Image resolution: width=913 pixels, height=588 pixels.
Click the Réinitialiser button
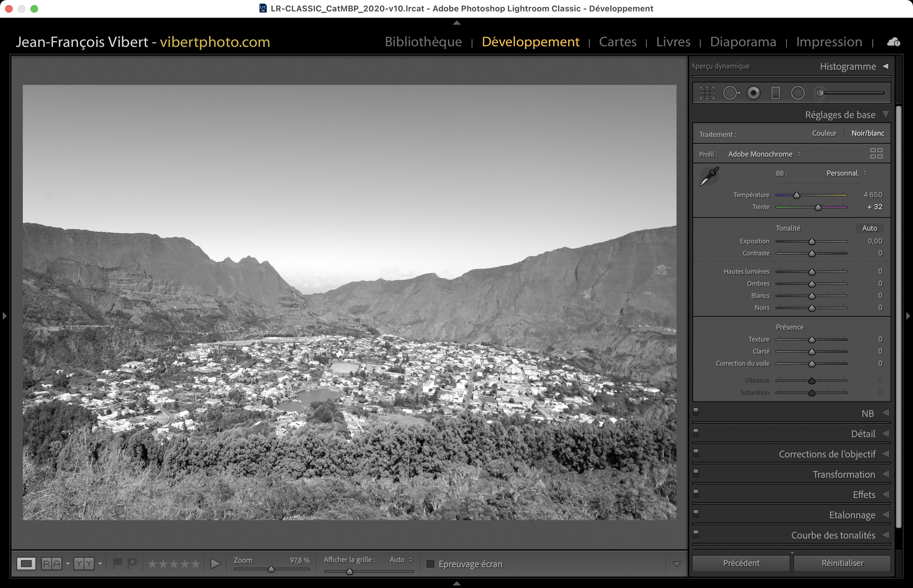coord(842,563)
